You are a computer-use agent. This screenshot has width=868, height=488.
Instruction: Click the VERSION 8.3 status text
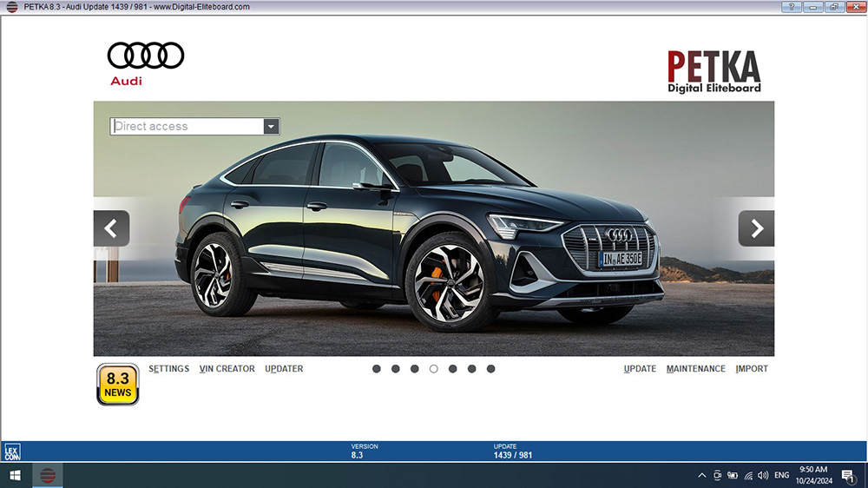pos(365,451)
